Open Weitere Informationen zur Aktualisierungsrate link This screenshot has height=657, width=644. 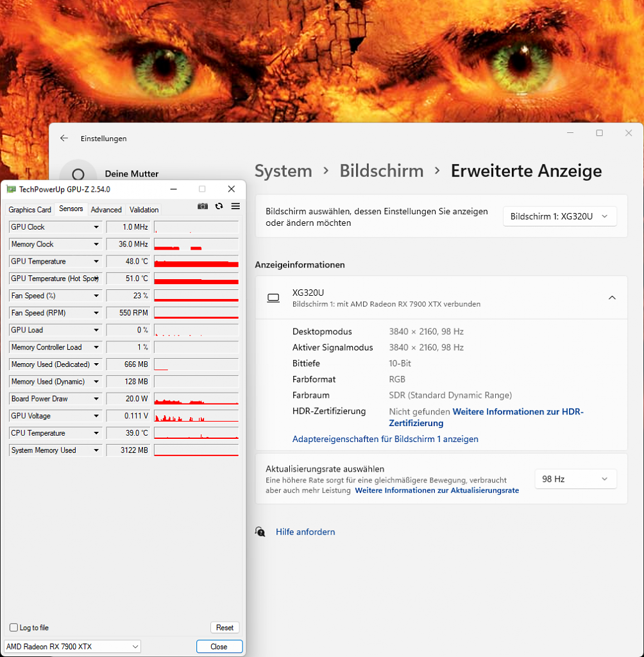coord(437,490)
